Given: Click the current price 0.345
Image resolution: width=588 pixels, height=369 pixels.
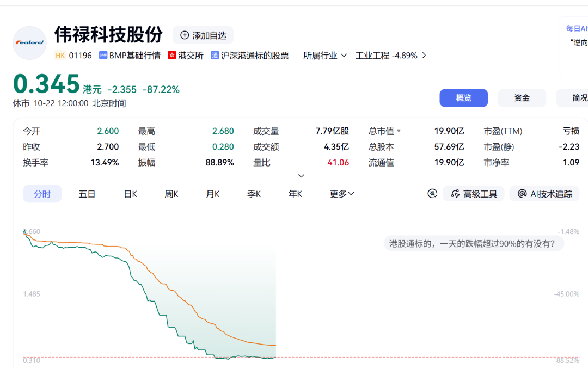Looking at the screenshot, I should click(46, 84).
